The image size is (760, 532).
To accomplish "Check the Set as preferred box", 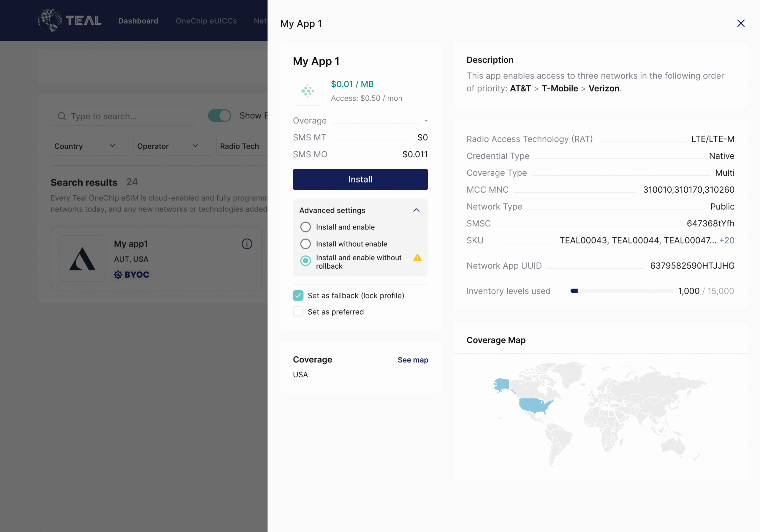I will click(x=298, y=311).
